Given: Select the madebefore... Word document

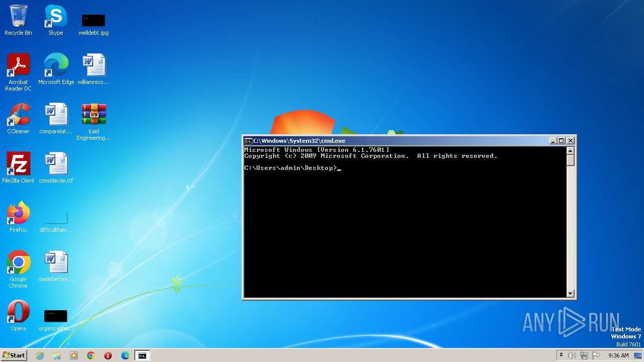Looking at the screenshot, I should [x=56, y=266].
